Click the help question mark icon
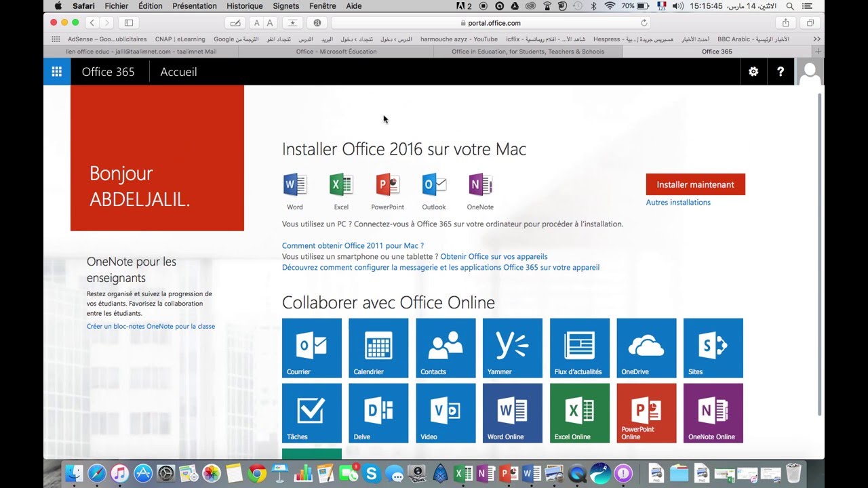The height and width of the screenshot is (488, 868). click(781, 71)
